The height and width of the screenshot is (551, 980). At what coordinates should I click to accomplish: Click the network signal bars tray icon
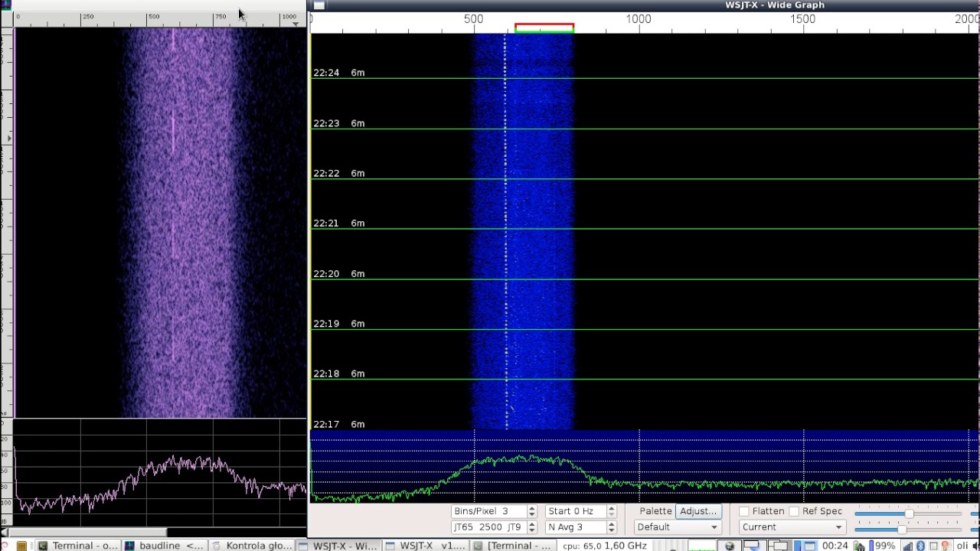click(908, 546)
